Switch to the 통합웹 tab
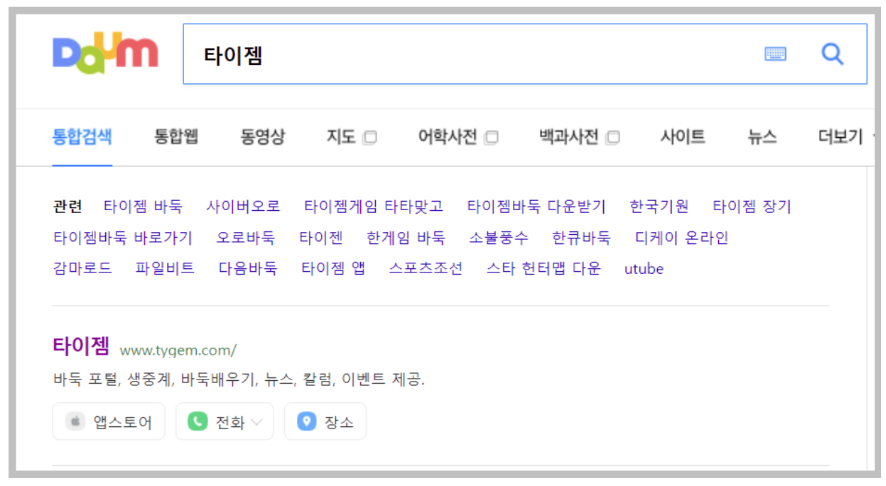The width and height of the screenshot is (886, 486). click(176, 137)
